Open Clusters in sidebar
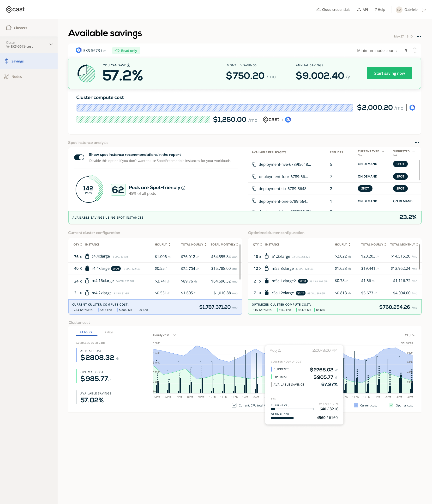 click(x=17, y=28)
